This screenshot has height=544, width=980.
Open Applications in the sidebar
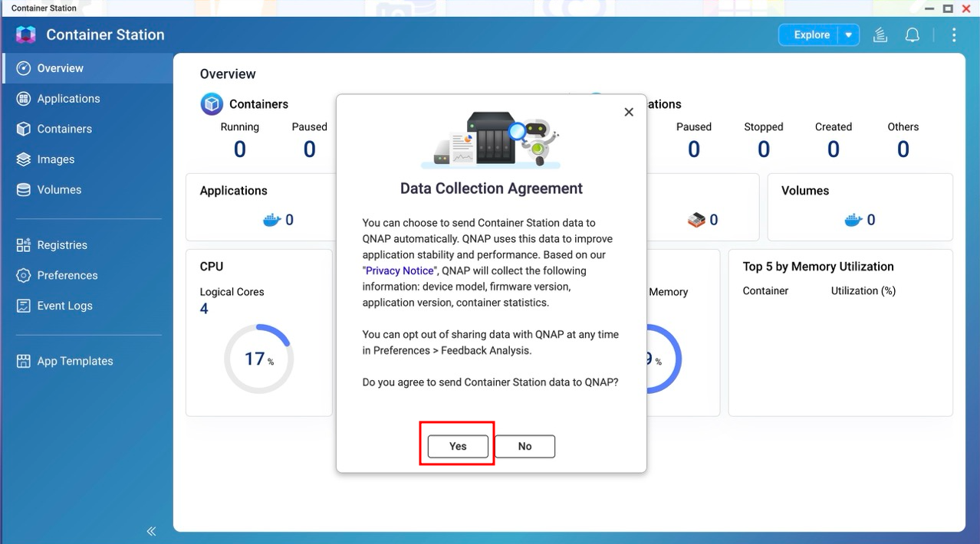pos(68,99)
